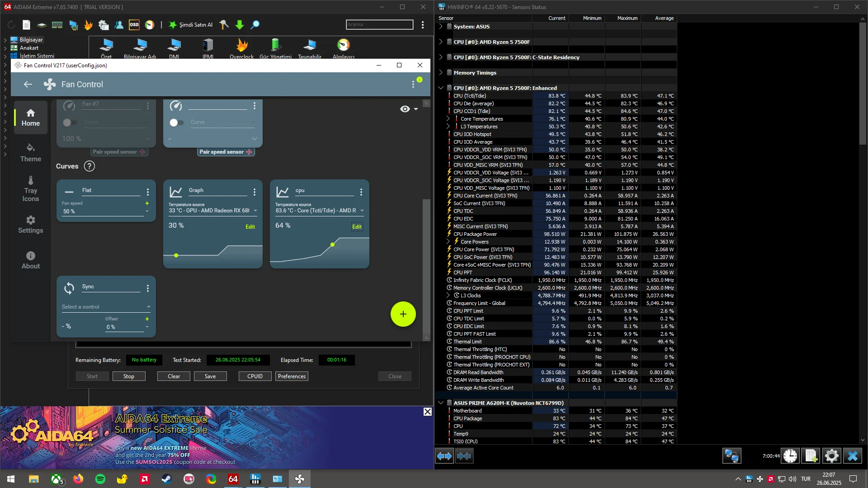Open options menu of cpu curve card
868x488 pixels.
coord(361,192)
